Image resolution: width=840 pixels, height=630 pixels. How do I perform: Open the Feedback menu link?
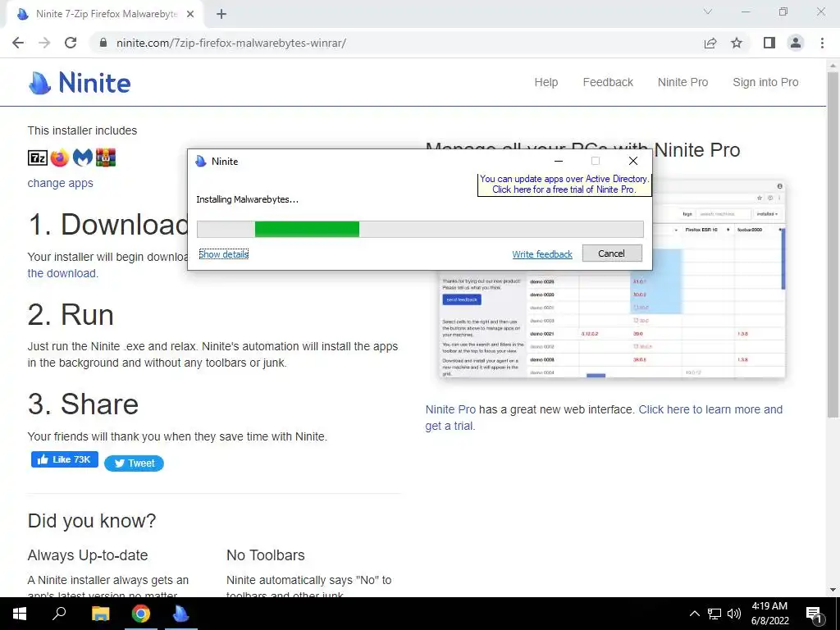coord(608,83)
